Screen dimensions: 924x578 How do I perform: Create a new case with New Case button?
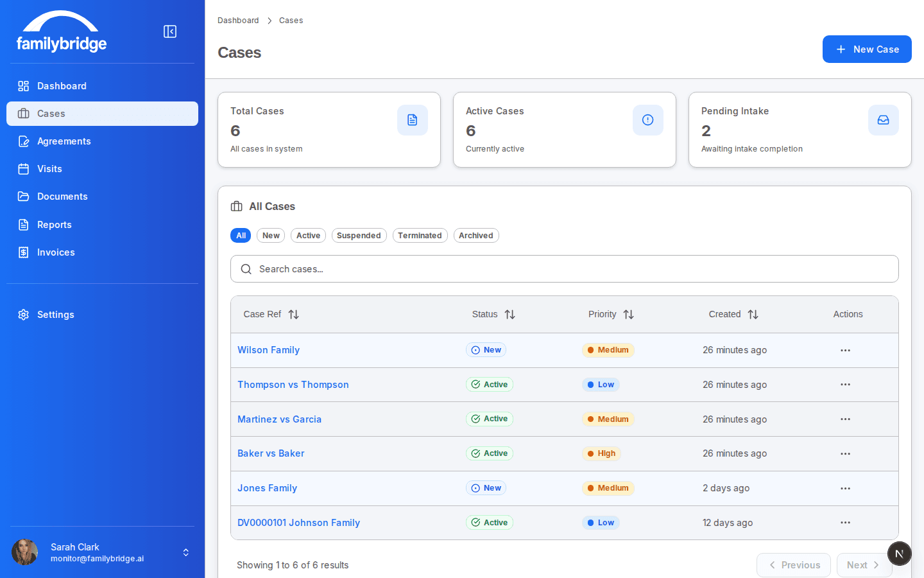point(867,49)
